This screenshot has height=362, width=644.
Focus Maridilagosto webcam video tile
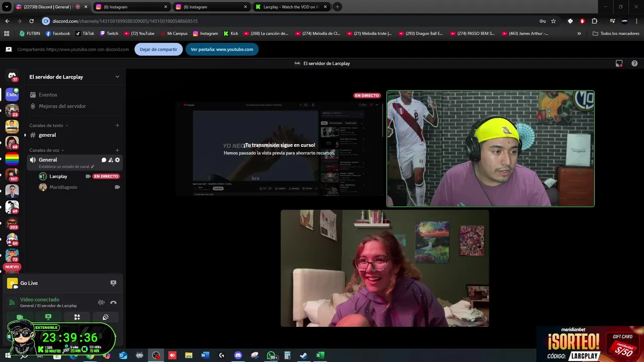385,268
